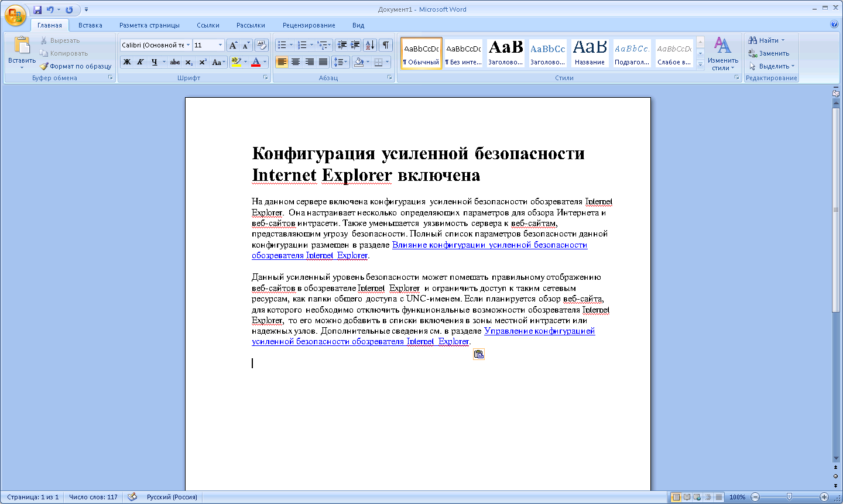Screen dimensions: 843x504
Task: Apply font color with the red A icon
Action: (x=256, y=61)
